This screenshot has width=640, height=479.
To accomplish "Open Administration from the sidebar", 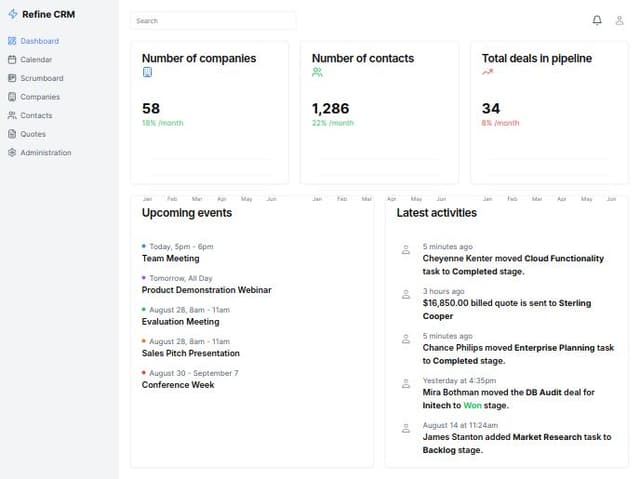I will pos(46,153).
